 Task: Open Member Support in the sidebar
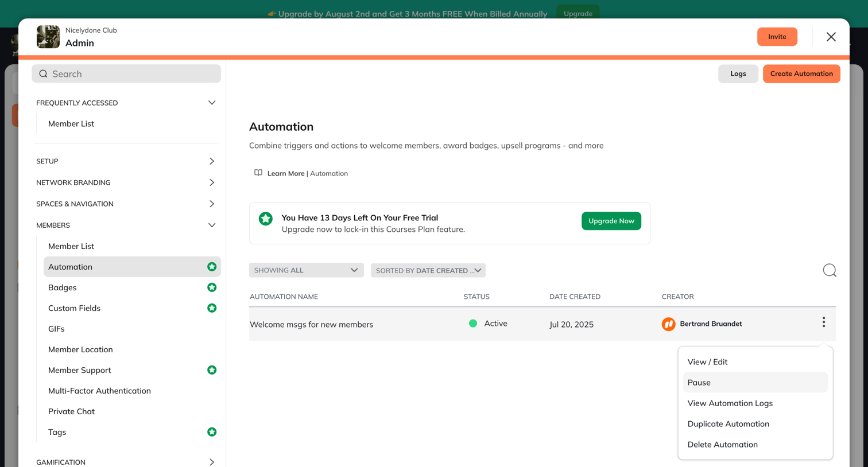tap(79, 370)
